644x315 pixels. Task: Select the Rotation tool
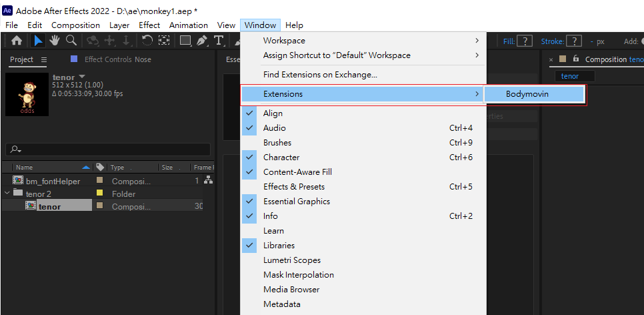pyautogui.click(x=147, y=41)
